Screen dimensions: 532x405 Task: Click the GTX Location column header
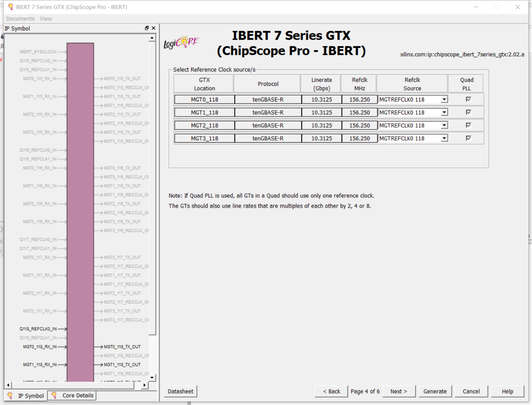204,84
